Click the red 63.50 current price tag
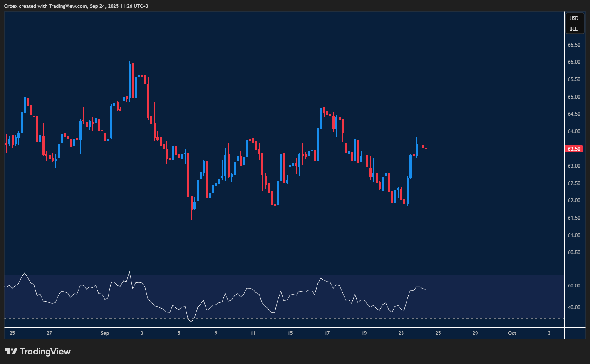This screenshot has width=590, height=364. pos(574,149)
